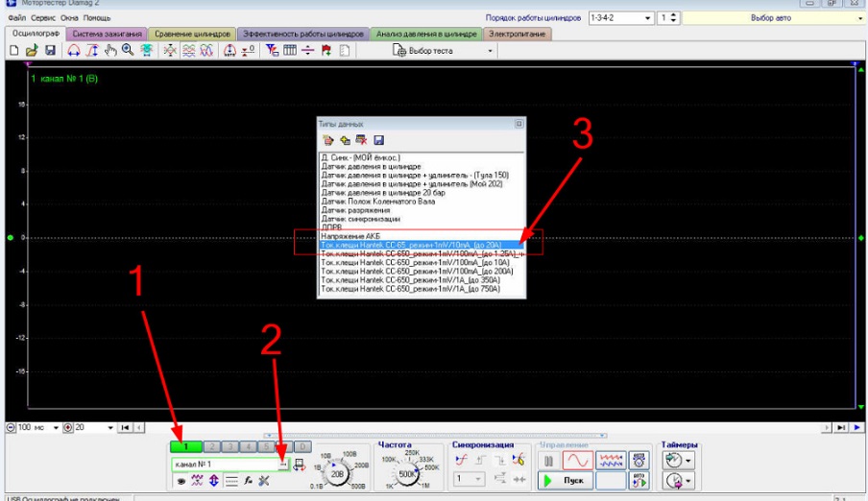Click the teal auto-fit waveform icon
This screenshot has width=868, height=501.
pyautogui.click(x=147, y=50)
